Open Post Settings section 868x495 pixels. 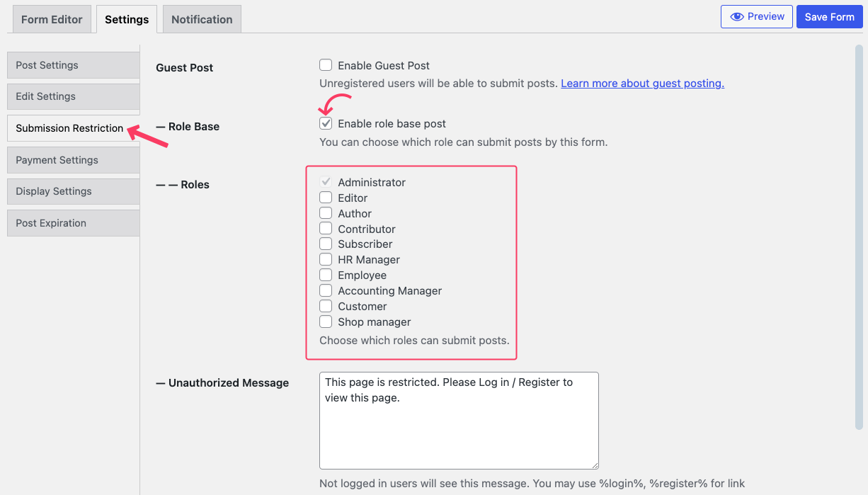tap(74, 65)
